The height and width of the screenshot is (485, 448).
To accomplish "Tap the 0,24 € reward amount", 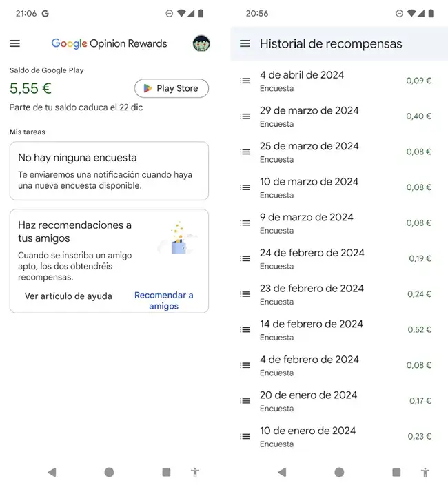I will click(x=419, y=294).
